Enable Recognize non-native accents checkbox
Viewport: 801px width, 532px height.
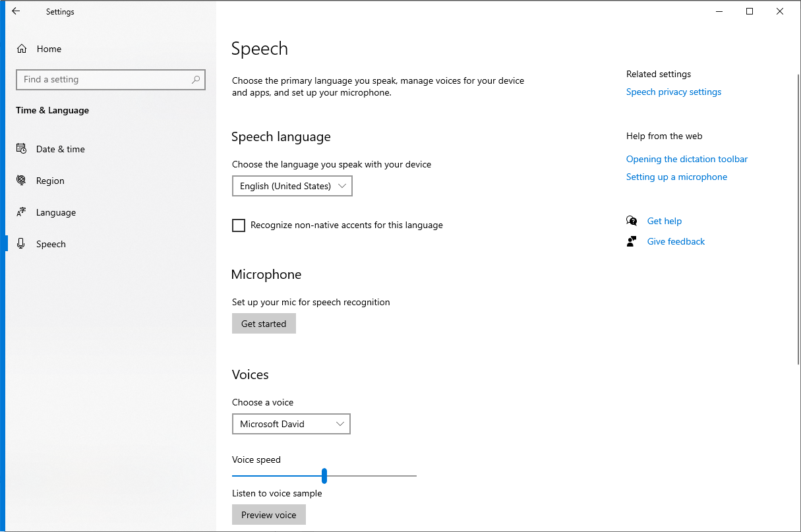pos(239,225)
